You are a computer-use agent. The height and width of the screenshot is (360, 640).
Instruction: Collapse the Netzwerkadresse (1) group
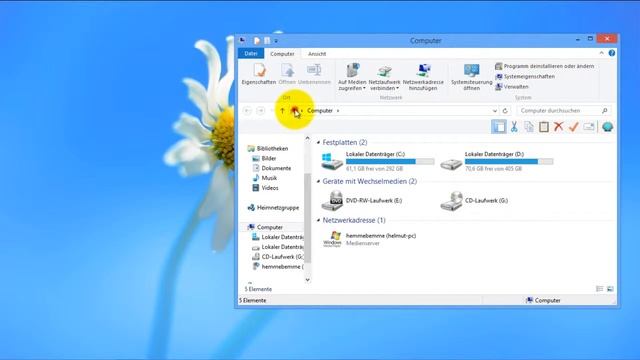(318, 220)
